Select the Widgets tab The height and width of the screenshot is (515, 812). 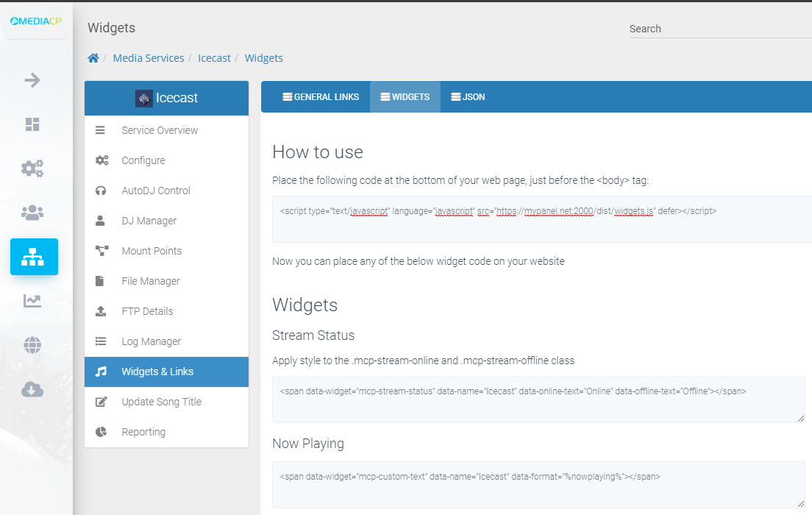[405, 97]
